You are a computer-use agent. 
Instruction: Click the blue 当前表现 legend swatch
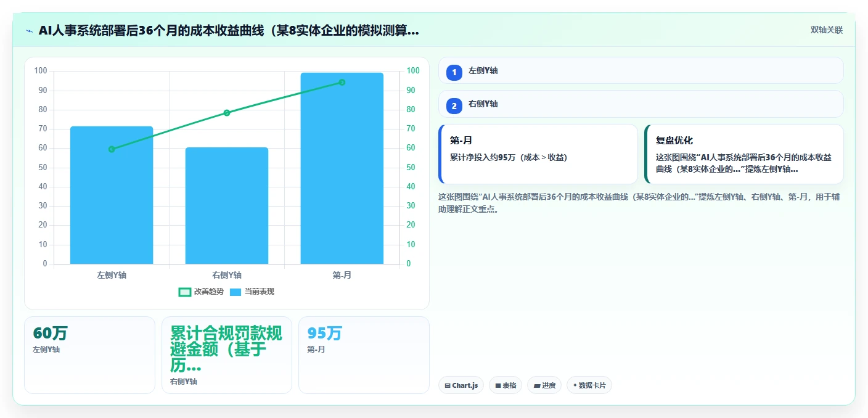pos(235,292)
